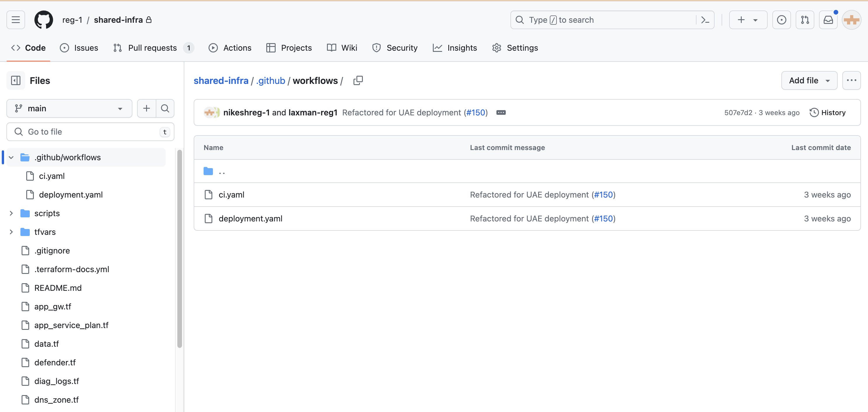The width and height of the screenshot is (868, 412).
Task: Open deployment.yaml in the file list
Action: click(x=250, y=219)
